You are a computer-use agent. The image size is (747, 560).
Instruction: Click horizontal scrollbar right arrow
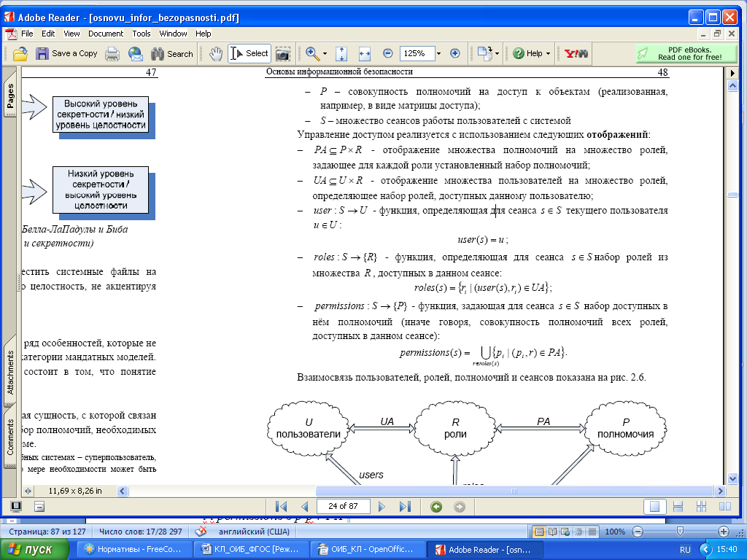click(x=720, y=491)
